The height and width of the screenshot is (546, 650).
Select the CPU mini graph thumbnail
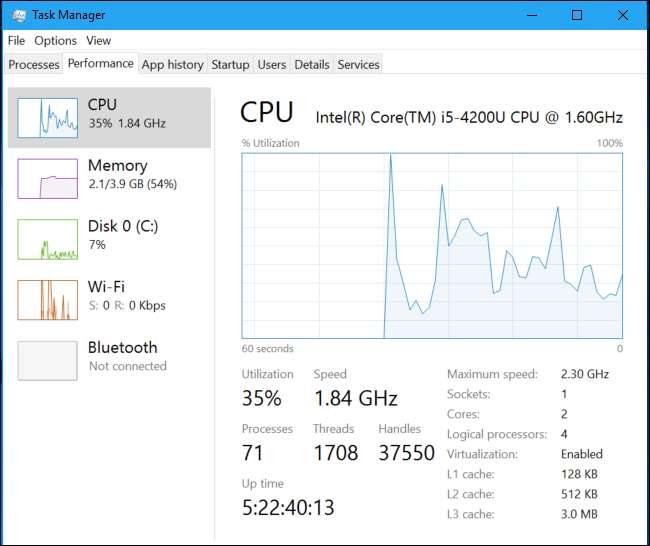47,117
